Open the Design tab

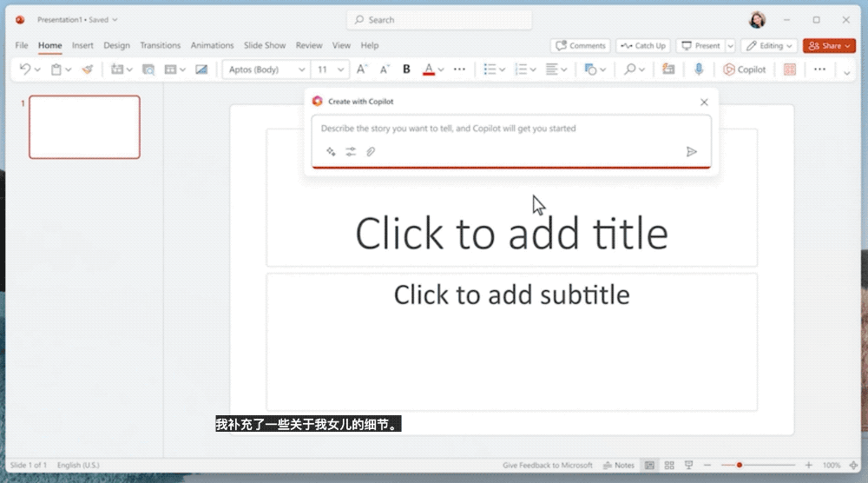click(116, 45)
